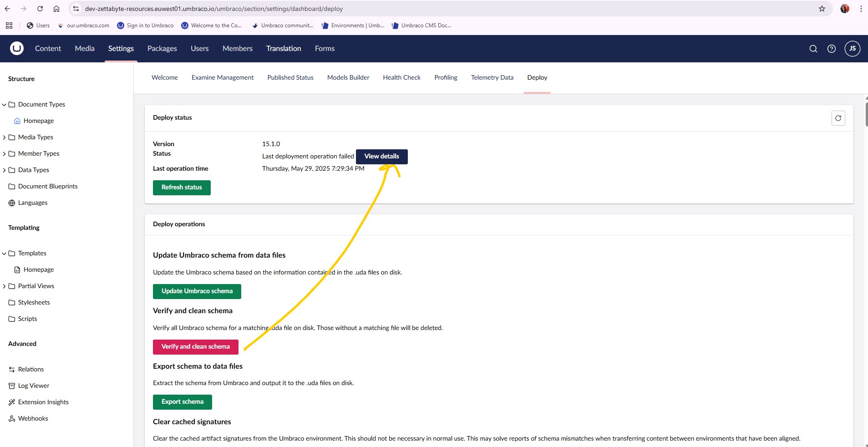
Task: Click the Verify and clean schema button
Action: point(196,347)
